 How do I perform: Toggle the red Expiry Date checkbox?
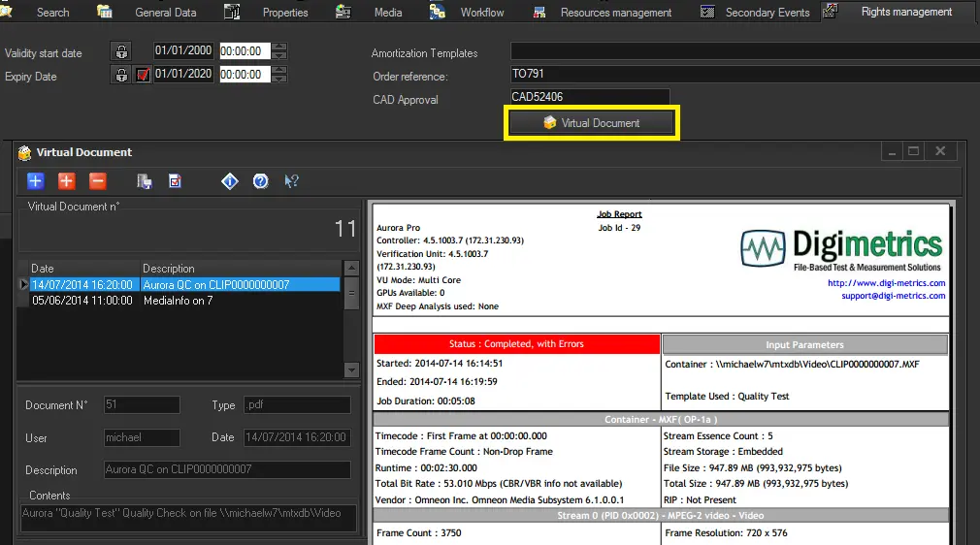click(143, 75)
